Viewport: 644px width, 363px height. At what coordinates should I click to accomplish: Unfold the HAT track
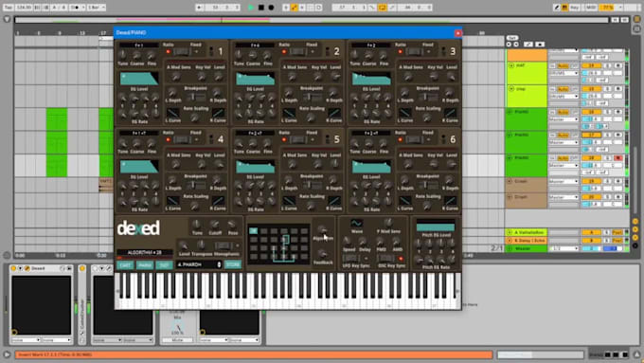(511, 65)
